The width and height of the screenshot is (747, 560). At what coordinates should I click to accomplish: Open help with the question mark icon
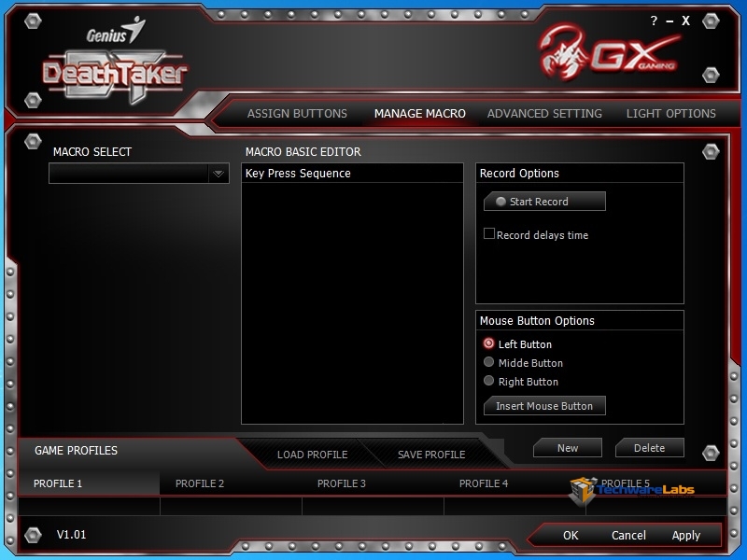tap(655, 21)
